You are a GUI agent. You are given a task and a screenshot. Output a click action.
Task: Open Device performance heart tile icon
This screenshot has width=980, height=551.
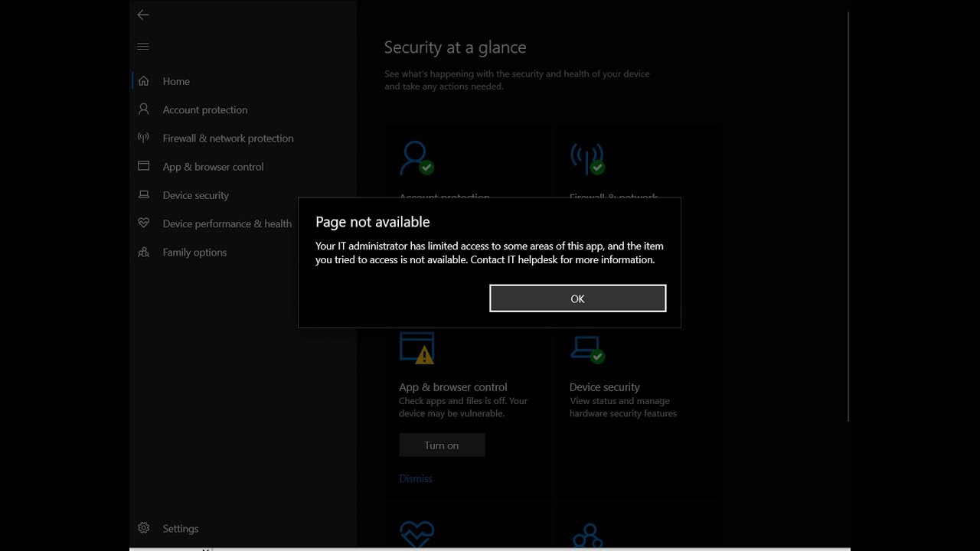pyautogui.click(x=416, y=533)
